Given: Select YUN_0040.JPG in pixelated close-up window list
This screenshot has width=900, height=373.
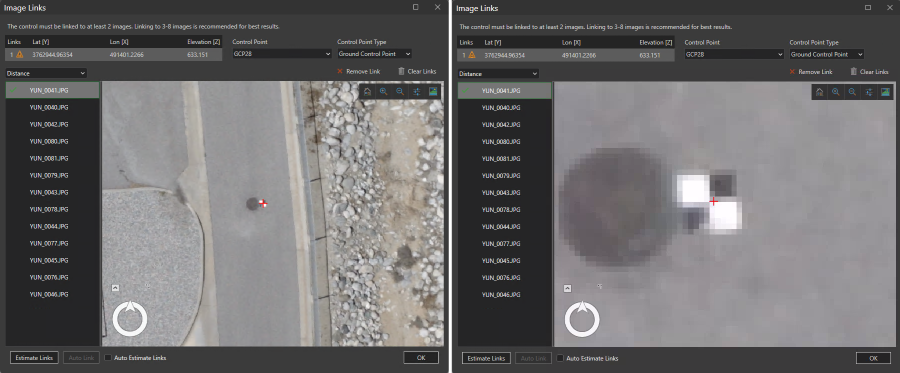Looking at the screenshot, I should click(505, 108).
